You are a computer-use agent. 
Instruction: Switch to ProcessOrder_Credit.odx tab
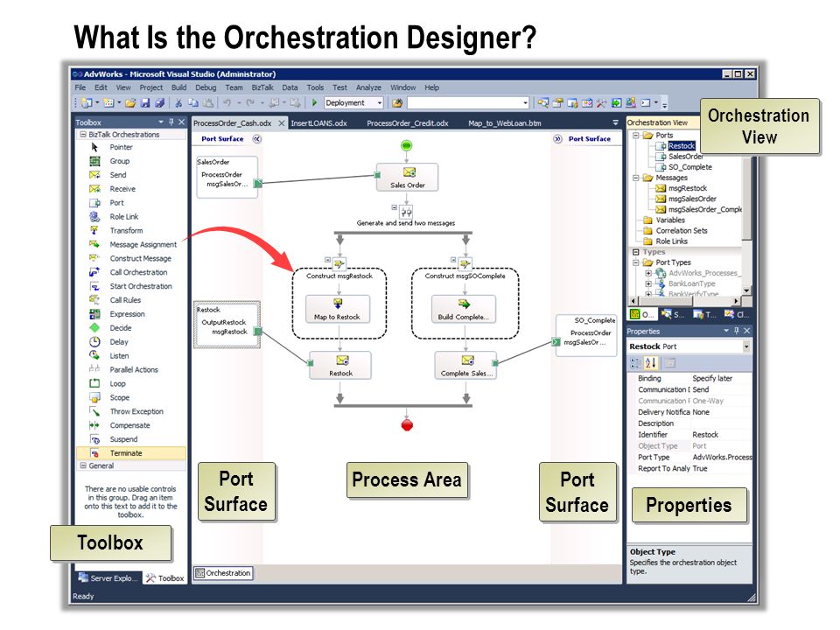pos(407,123)
